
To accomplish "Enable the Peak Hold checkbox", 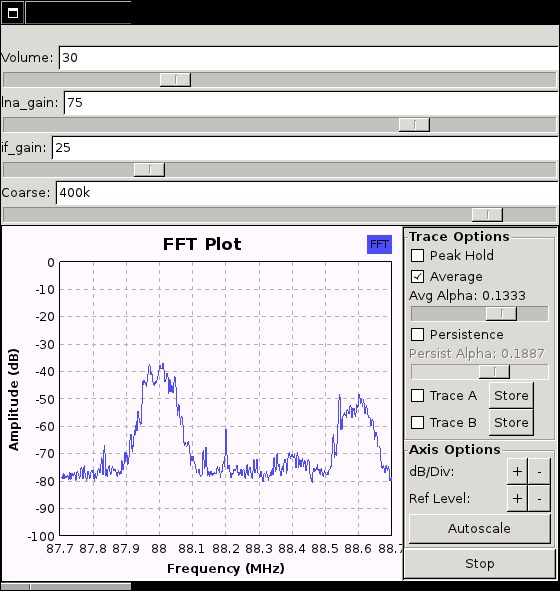I will (417, 255).
